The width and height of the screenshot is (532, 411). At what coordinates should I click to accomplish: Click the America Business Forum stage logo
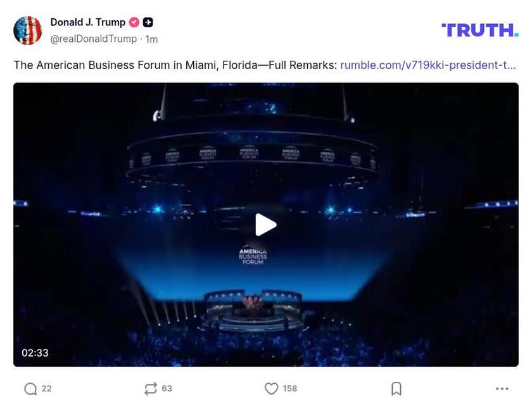coord(253,256)
